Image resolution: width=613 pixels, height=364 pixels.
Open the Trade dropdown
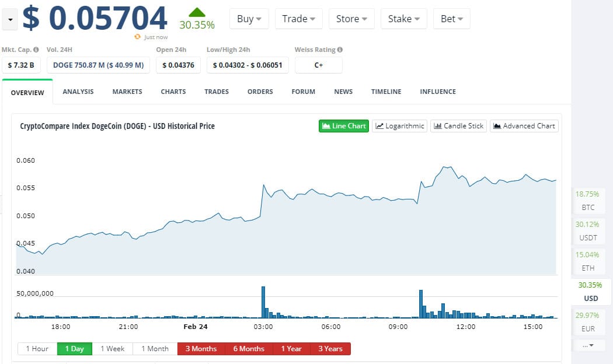[x=299, y=19]
